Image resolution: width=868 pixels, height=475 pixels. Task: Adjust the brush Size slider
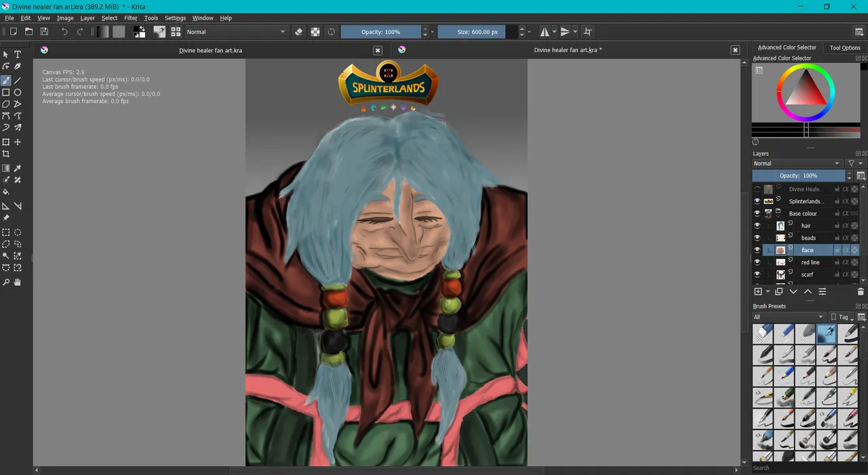point(477,32)
